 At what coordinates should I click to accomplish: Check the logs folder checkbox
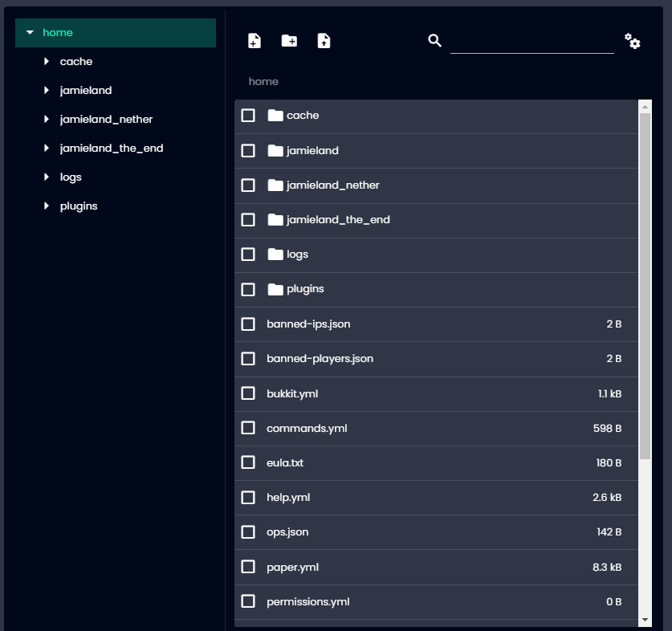[x=248, y=254]
